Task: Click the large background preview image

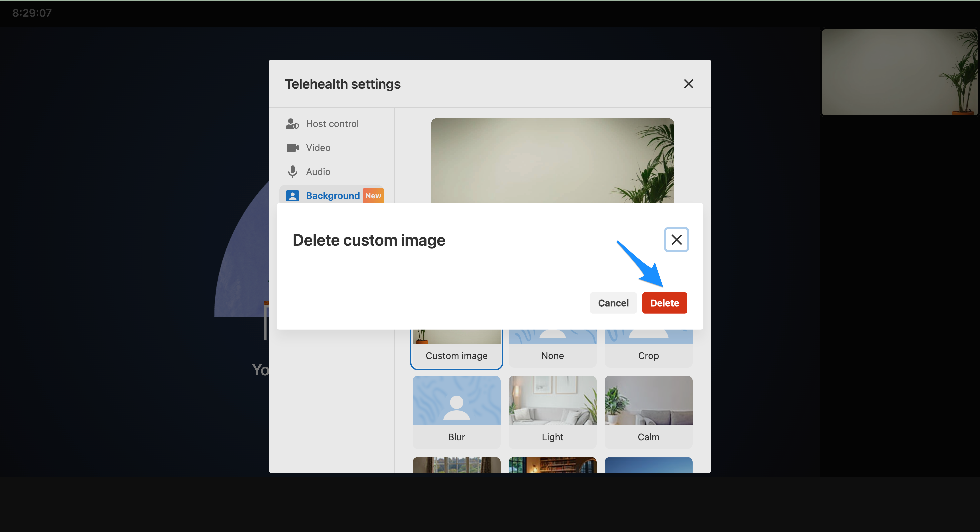Action: click(x=552, y=160)
